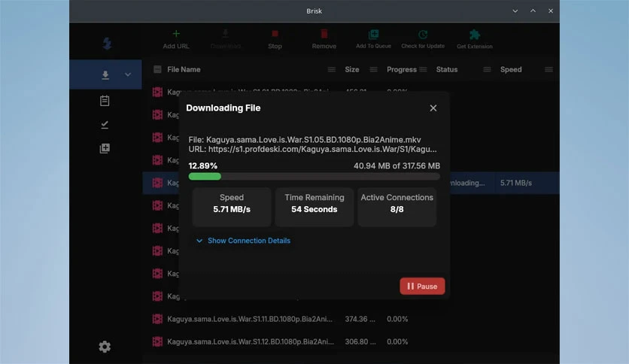
Task: Open settings gear in sidebar
Action: (105, 347)
